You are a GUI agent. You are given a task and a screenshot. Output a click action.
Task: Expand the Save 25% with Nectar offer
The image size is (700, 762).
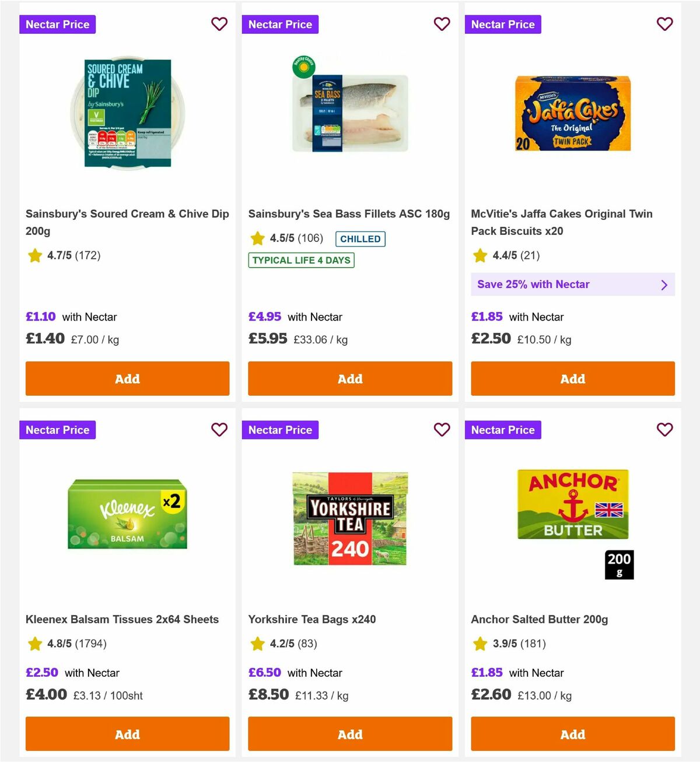[x=572, y=285]
